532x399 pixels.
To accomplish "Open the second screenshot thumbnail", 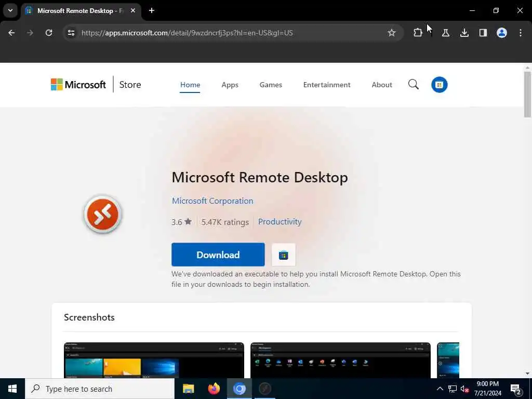I will pos(340,361).
